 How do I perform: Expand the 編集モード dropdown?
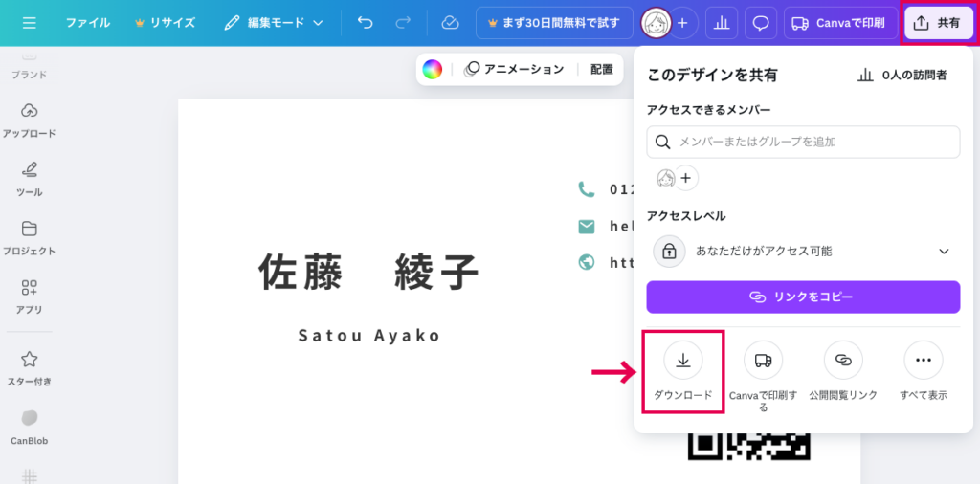pos(273,23)
